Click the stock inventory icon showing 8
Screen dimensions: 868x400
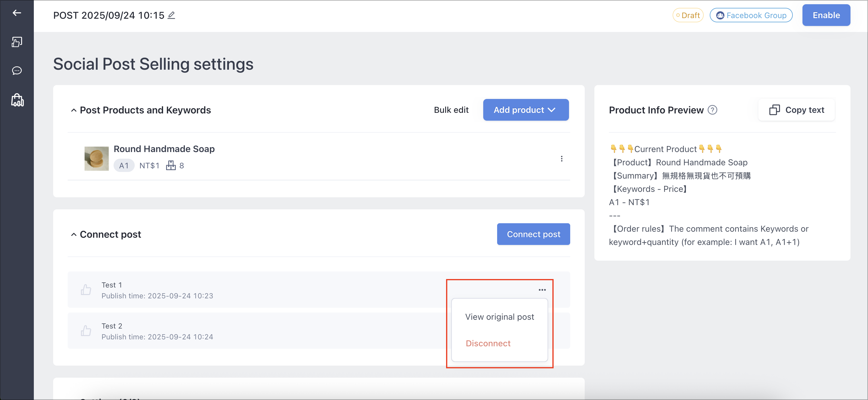point(171,166)
